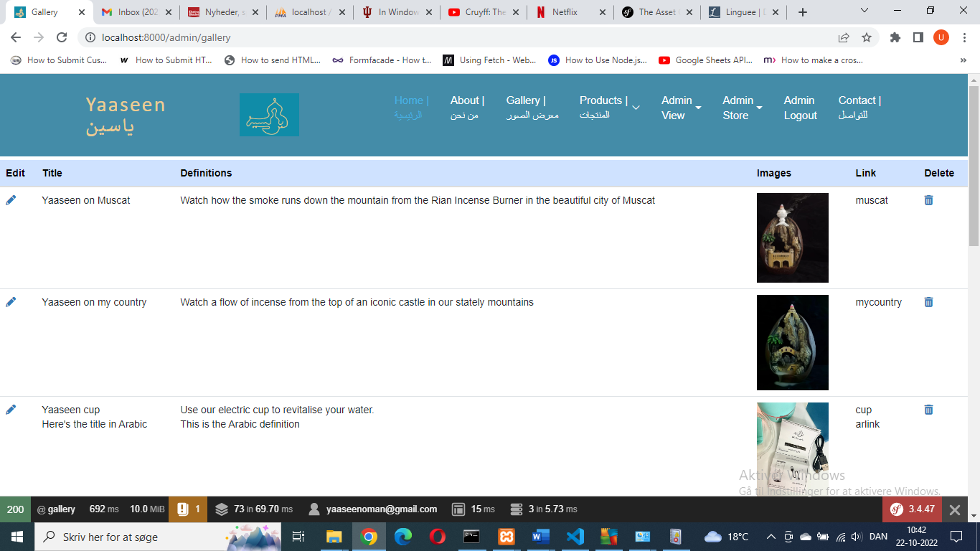
Task: Click the browser address bar URL
Action: (x=166, y=37)
